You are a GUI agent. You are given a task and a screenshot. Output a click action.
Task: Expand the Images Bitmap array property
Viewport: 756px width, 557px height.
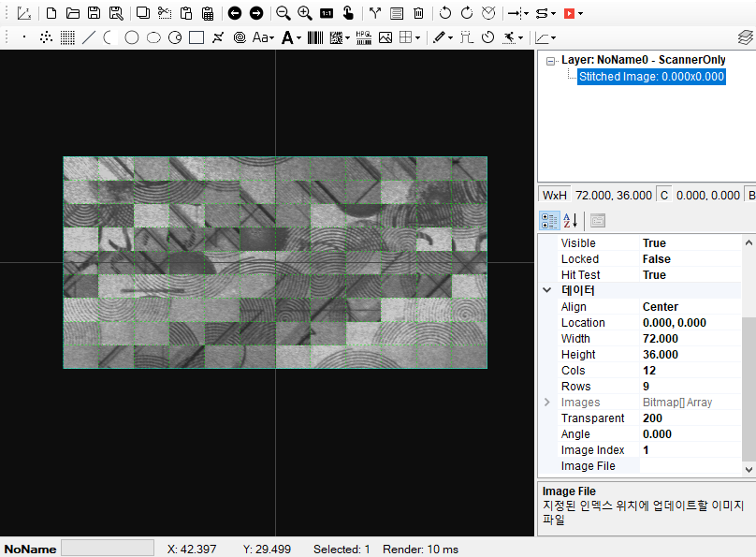(547, 403)
